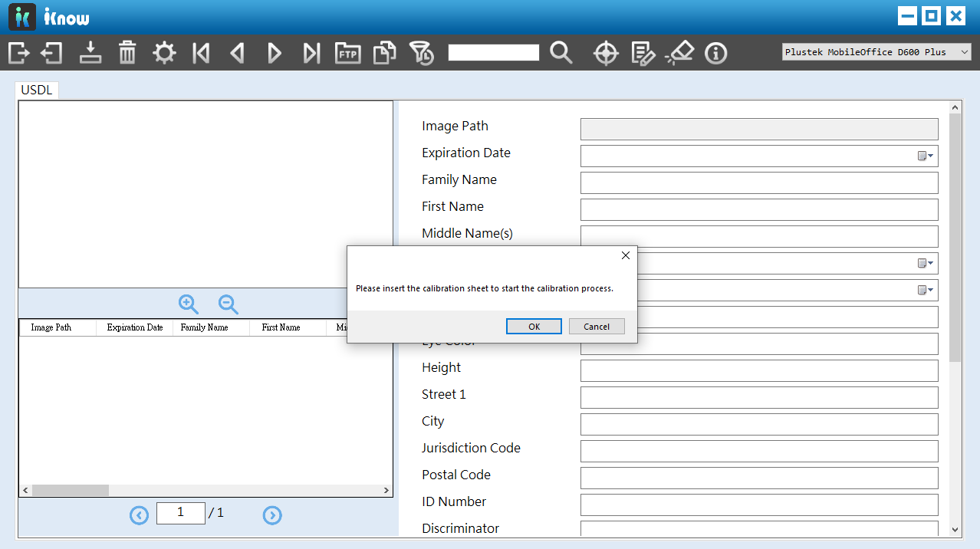Image resolution: width=980 pixels, height=549 pixels.
Task: Jump to first record icon
Action: [x=201, y=53]
